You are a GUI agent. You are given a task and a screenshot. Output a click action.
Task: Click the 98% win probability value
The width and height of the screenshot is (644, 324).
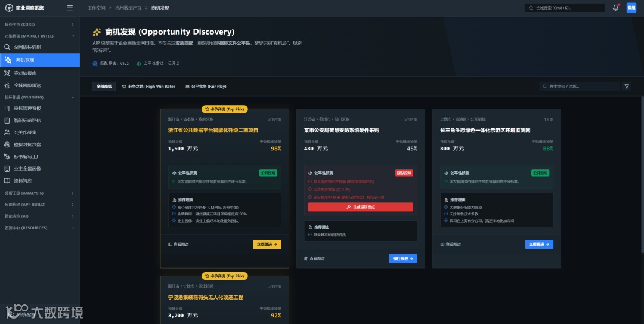click(276, 149)
